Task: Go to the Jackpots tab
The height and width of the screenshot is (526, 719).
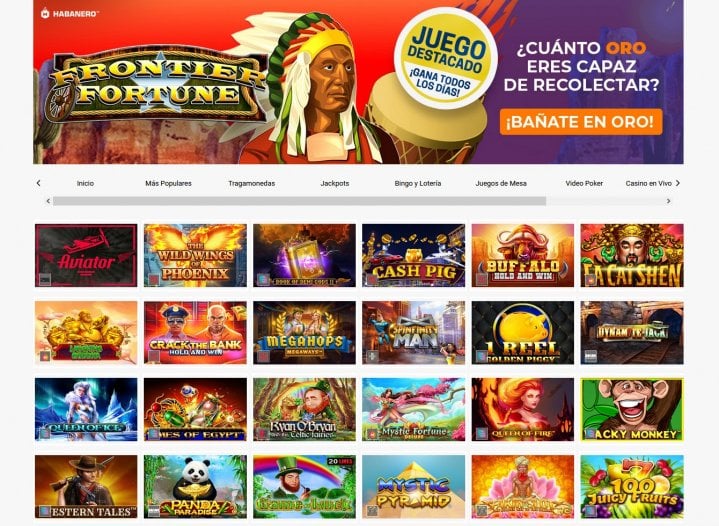Action: [335, 183]
